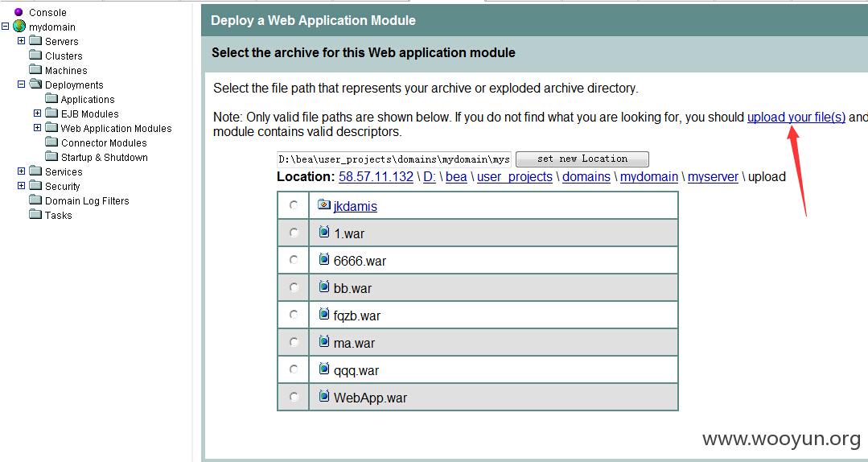This screenshot has height=462, width=868.
Task: Select the jkdamis radio button
Action: [x=294, y=205]
